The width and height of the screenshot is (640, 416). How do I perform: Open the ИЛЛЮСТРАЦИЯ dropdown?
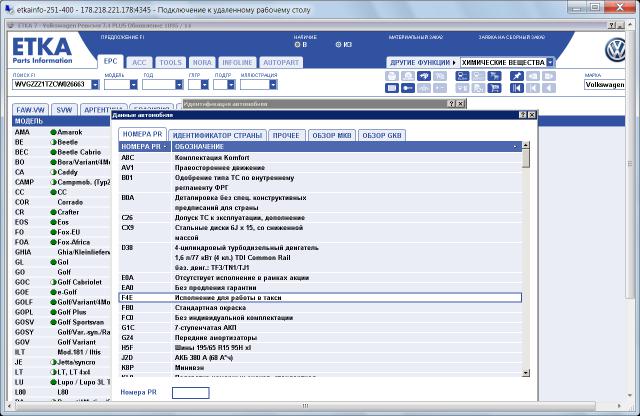pos(273,85)
